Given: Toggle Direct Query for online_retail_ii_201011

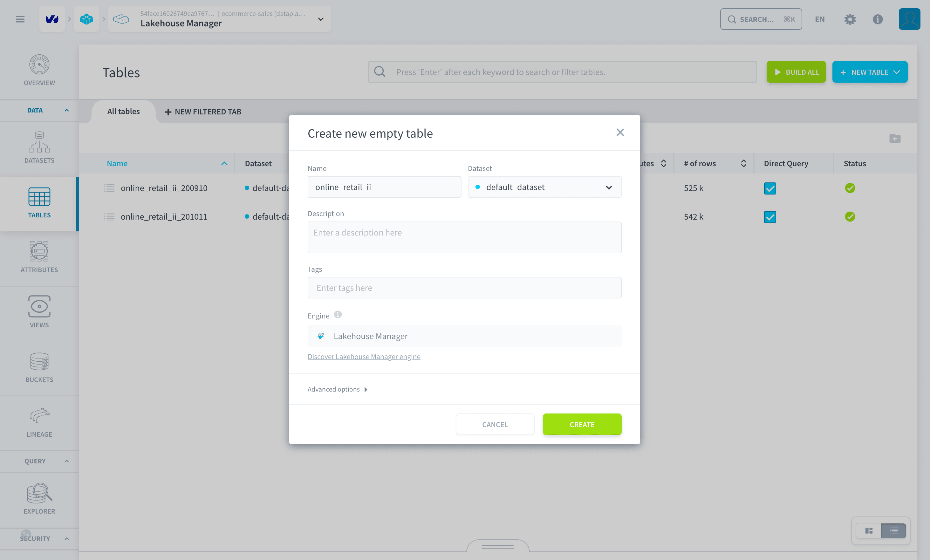Looking at the screenshot, I should click(770, 217).
